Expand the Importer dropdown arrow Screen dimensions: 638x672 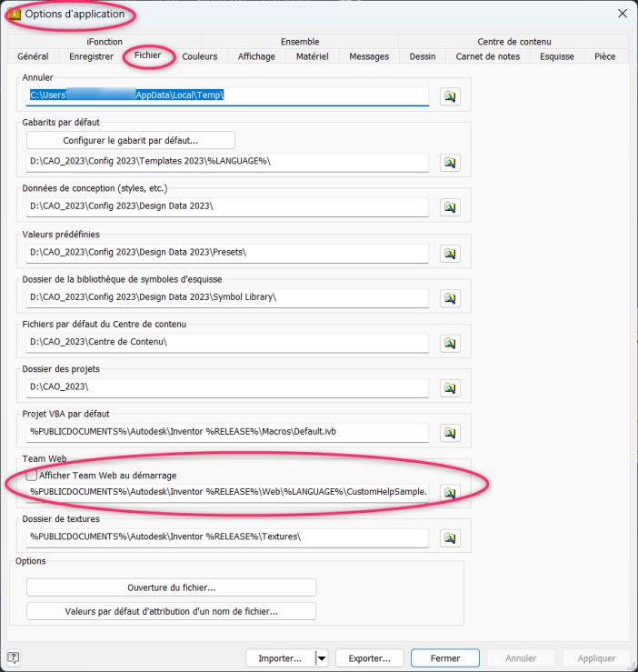pyautogui.click(x=321, y=658)
